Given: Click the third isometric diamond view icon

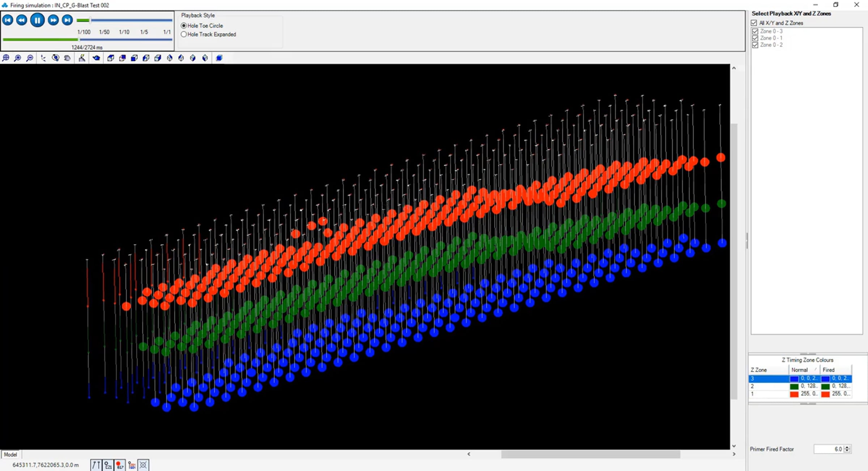Looking at the screenshot, I should coord(193,58).
